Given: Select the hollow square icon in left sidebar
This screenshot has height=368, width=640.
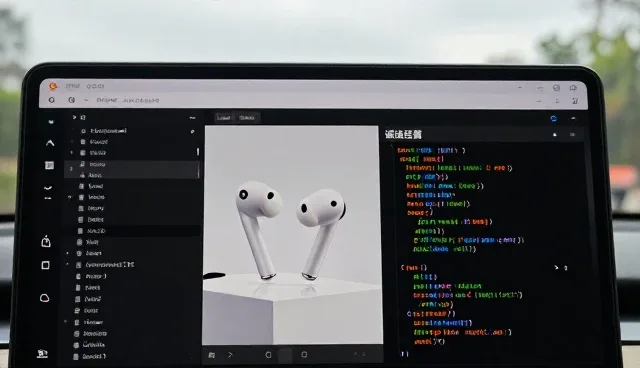Looking at the screenshot, I should pyautogui.click(x=46, y=265).
